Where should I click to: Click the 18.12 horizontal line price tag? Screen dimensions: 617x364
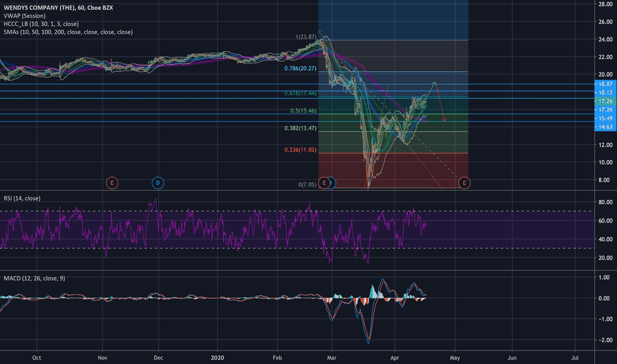coord(605,93)
